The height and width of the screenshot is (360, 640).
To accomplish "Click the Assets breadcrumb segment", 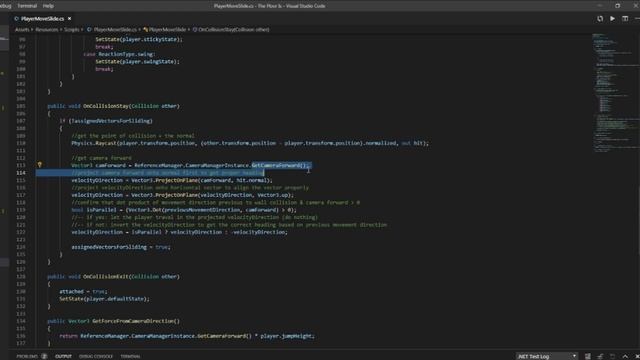I will click(22, 29).
